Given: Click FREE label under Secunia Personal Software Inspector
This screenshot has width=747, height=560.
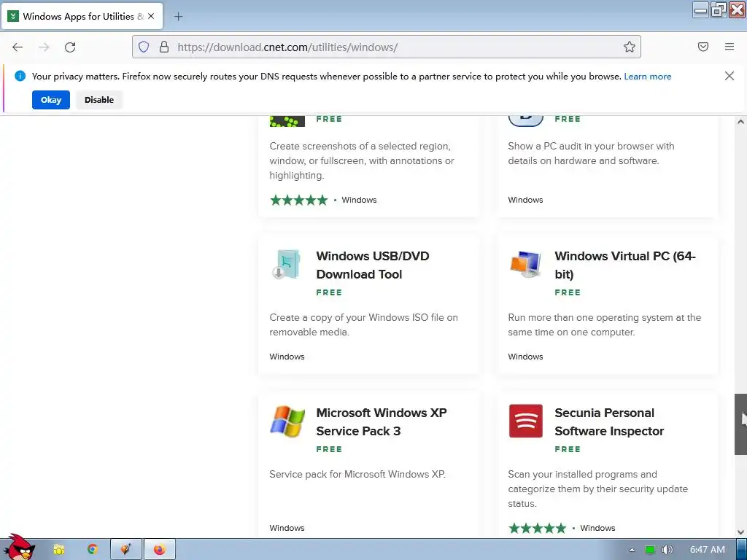Looking at the screenshot, I should click(568, 449).
